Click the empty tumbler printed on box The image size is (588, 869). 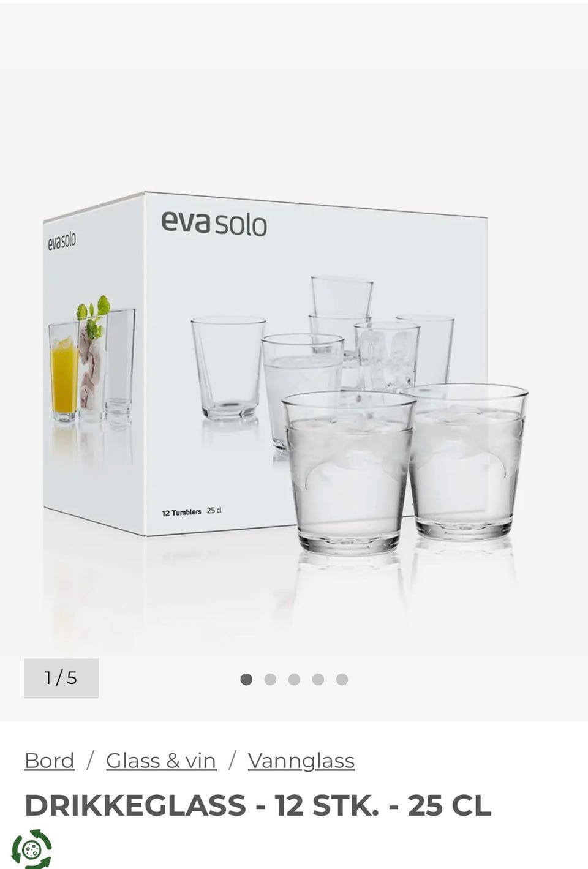point(228,368)
